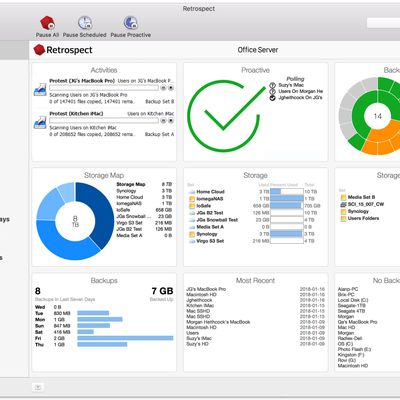This screenshot has height=400, width=400.
Task: Click Suzy's HD in Most Recent list
Action: point(197,344)
